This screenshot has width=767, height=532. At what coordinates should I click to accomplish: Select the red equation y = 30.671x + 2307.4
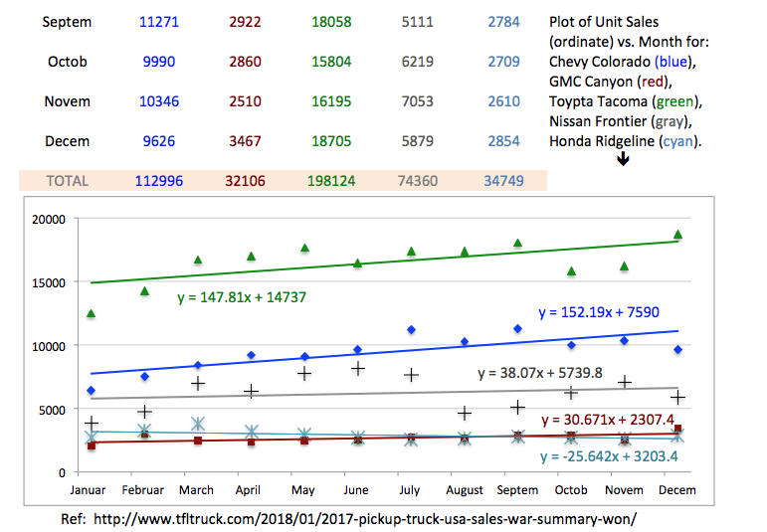608,420
